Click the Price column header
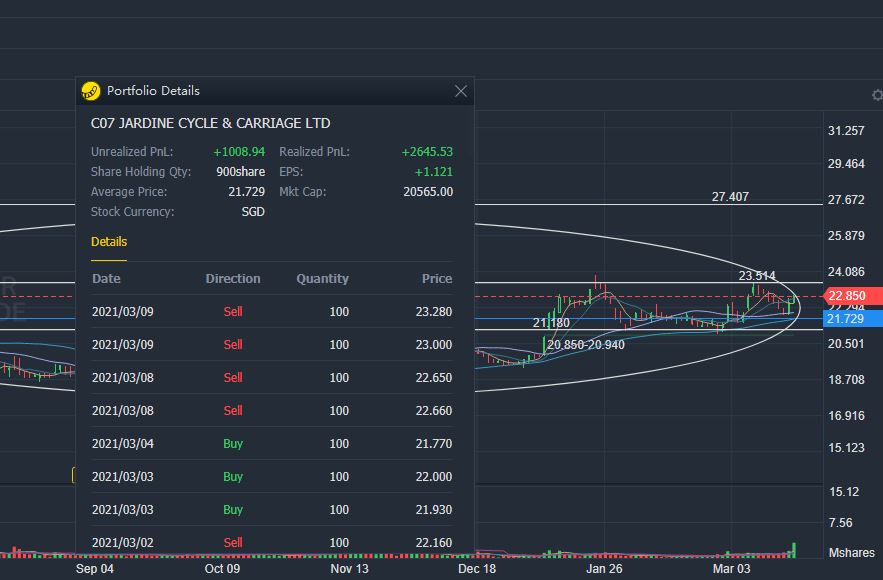Viewport: 883px width, 580px height. pos(437,279)
